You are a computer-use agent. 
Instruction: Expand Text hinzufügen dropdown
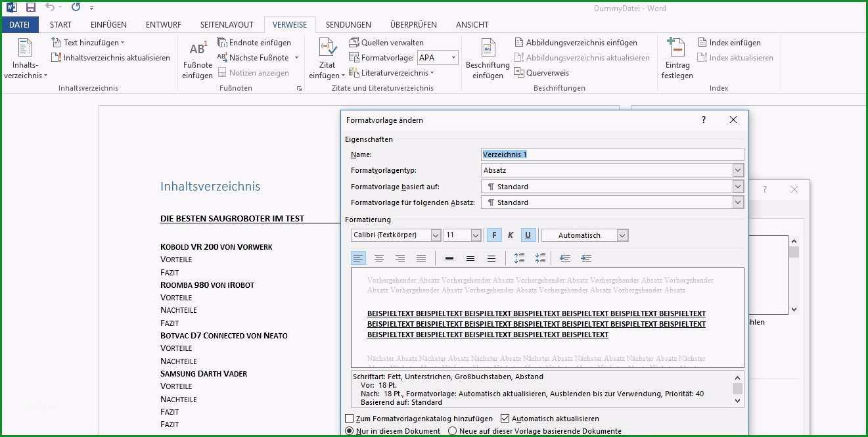tap(122, 43)
